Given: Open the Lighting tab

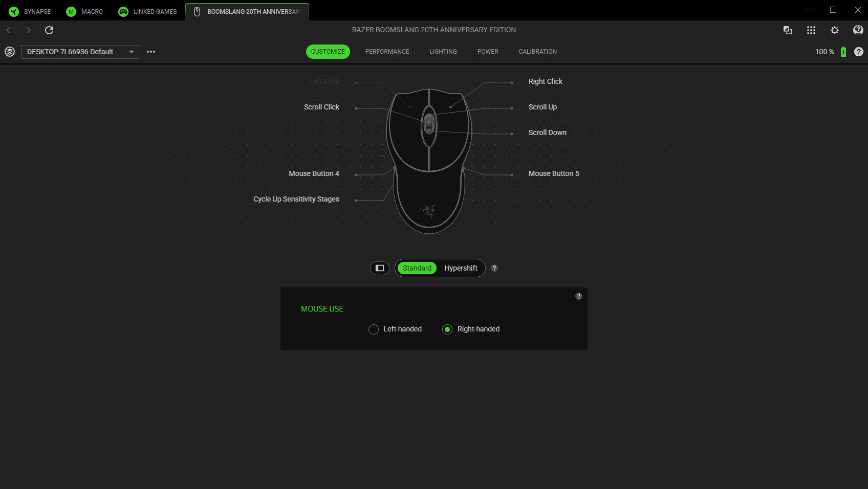Looking at the screenshot, I should (x=443, y=52).
